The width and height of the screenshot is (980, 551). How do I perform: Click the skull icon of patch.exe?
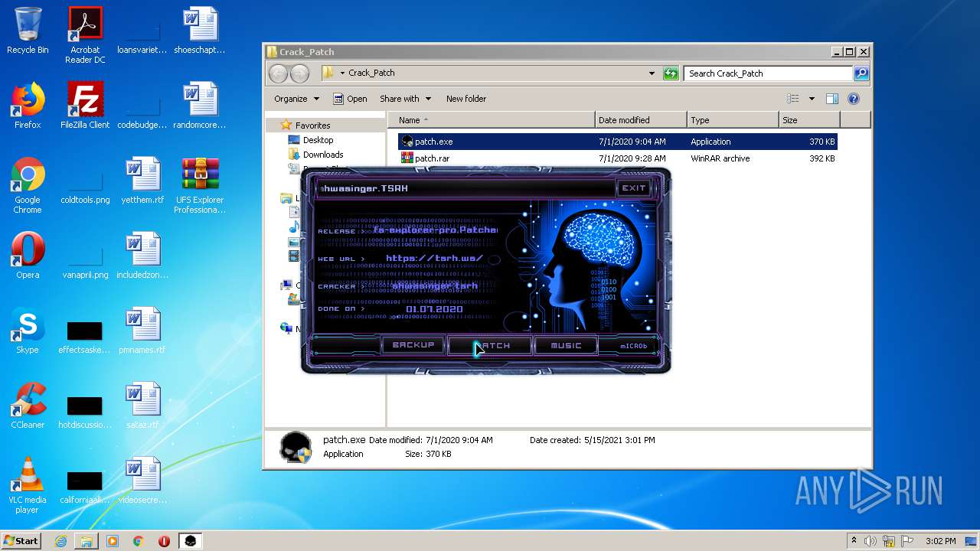[407, 142]
